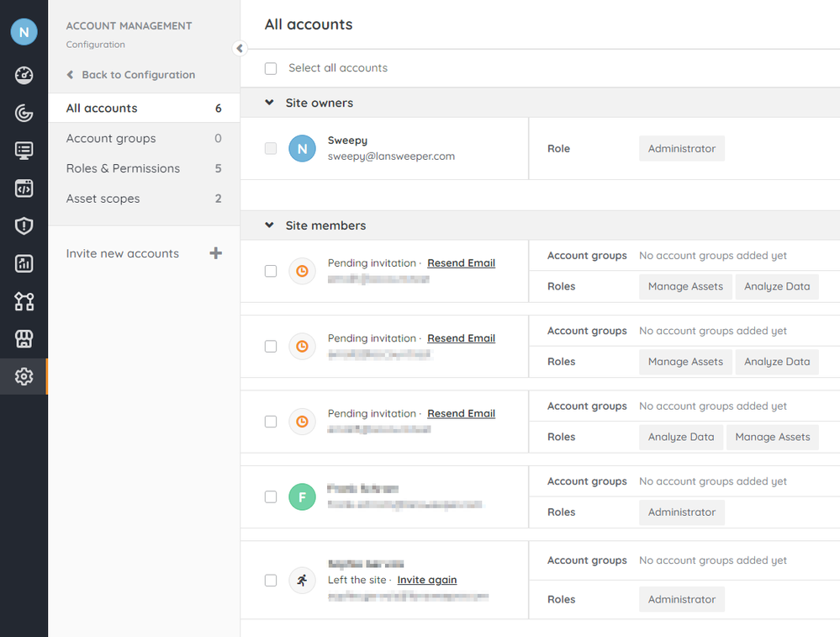The image size is (840, 637).
Task: Check the Select all accounts checkbox
Action: (x=271, y=68)
